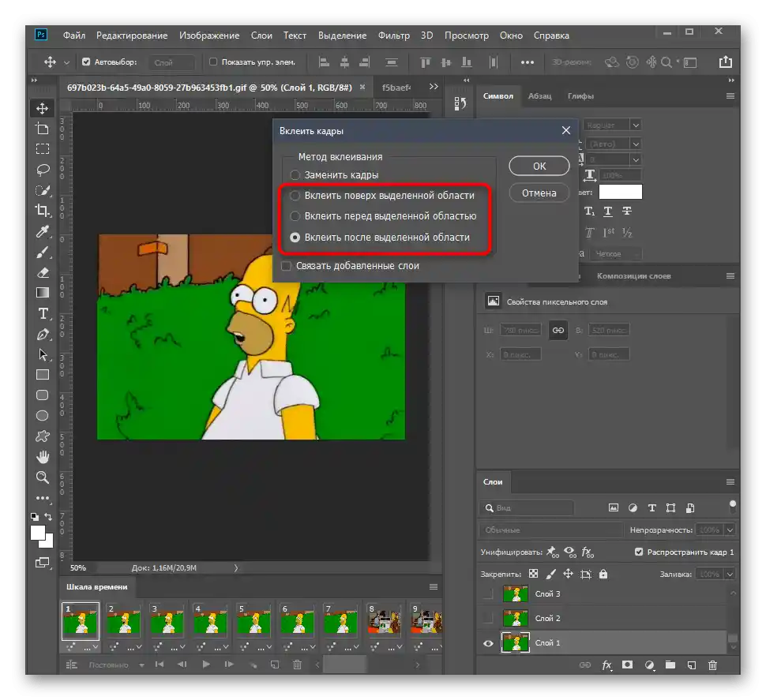Viewport: 766px width, 700px height.
Task: Select the Eraser tool
Action: coord(43,272)
